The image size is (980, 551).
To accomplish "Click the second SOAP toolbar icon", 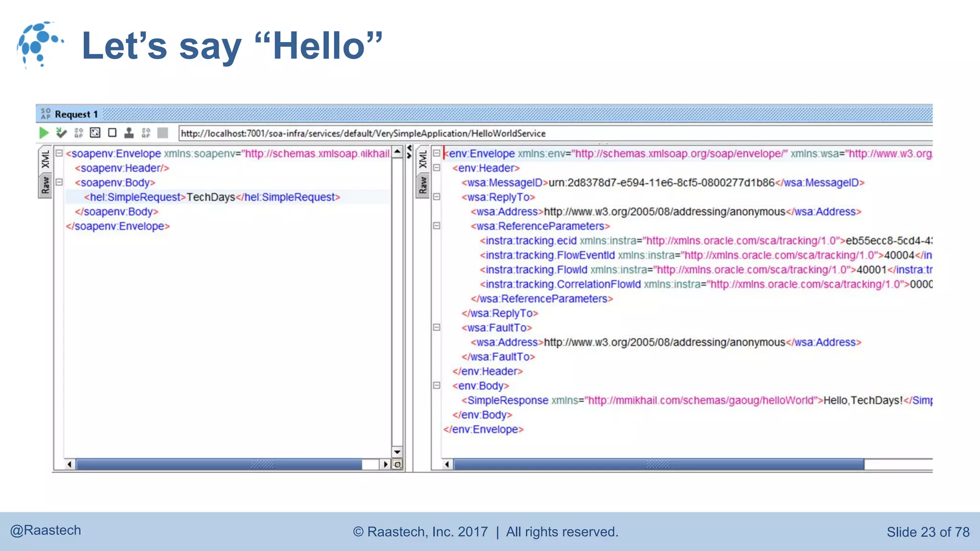I will (146, 133).
